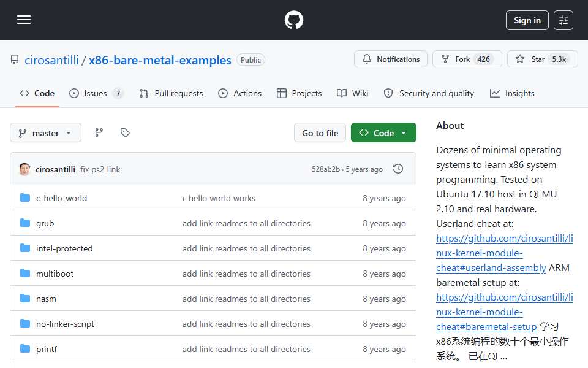This screenshot has width=588, height=368.
Task: Open cirosantilli avatar in commit row
Action: coord(24,169)
